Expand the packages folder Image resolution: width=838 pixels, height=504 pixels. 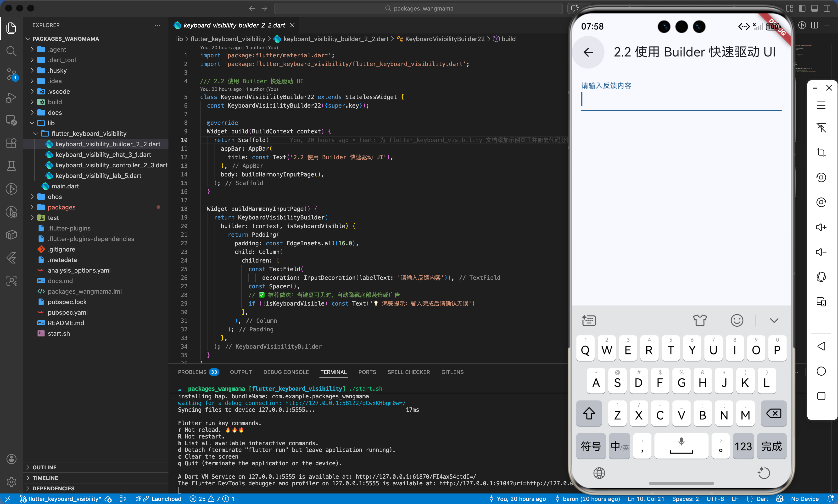tap(61, 207)
